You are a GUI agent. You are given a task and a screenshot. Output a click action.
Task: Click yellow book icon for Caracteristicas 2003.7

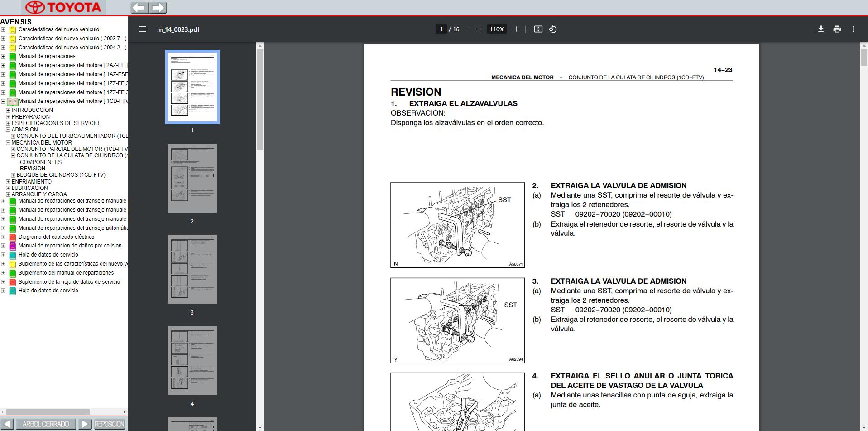coord(13,39)
